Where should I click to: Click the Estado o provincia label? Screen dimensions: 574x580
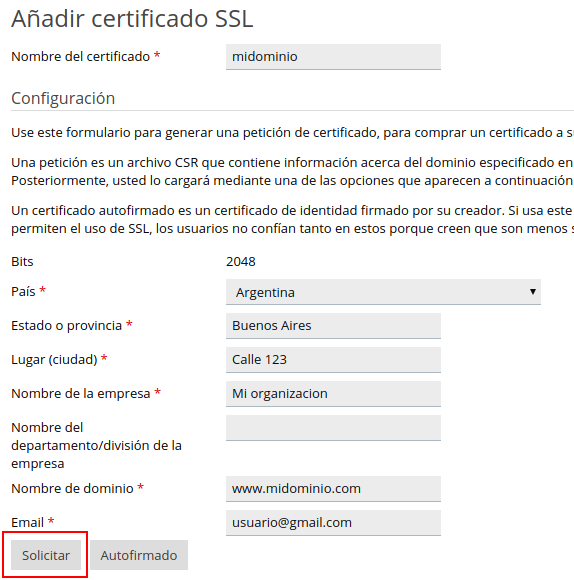[x=67, y=326]
